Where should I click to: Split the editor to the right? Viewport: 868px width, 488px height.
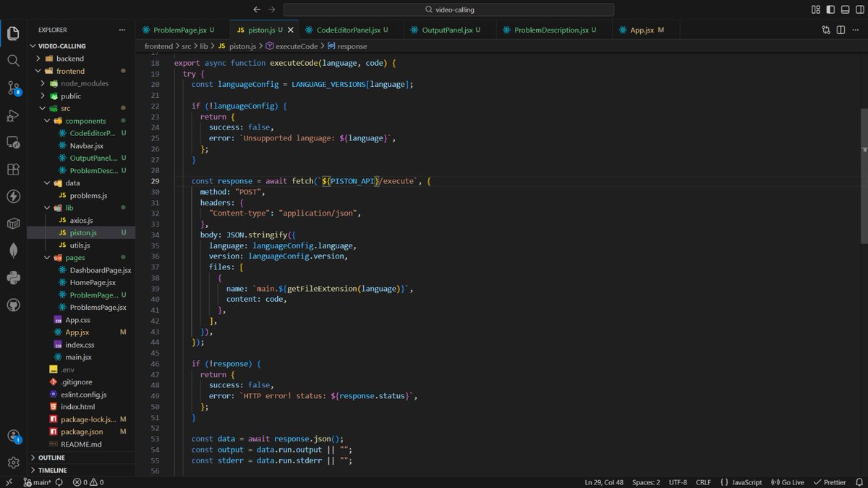[x=841, y=30]
